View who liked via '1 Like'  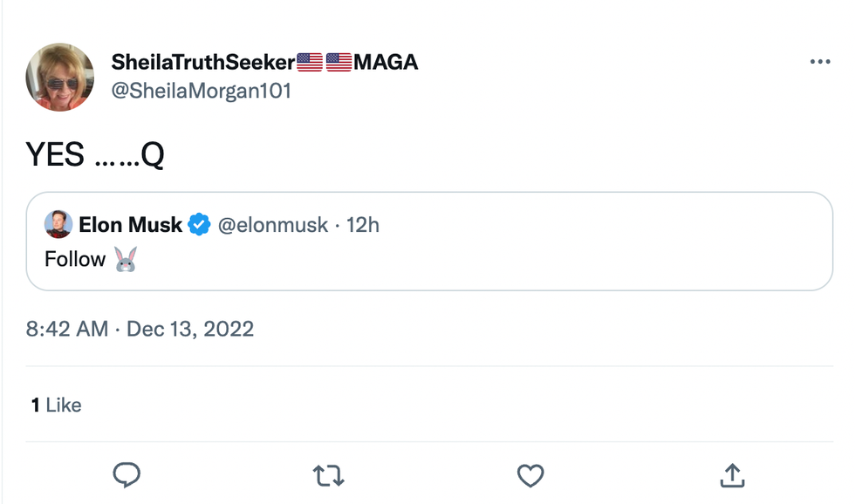pyautogui.click(x=56, y=405)
